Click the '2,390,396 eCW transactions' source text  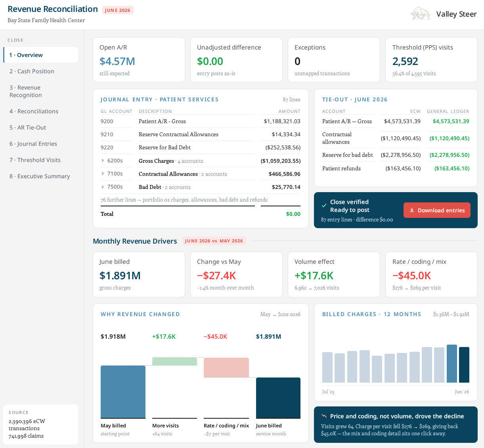click(27, 425)
